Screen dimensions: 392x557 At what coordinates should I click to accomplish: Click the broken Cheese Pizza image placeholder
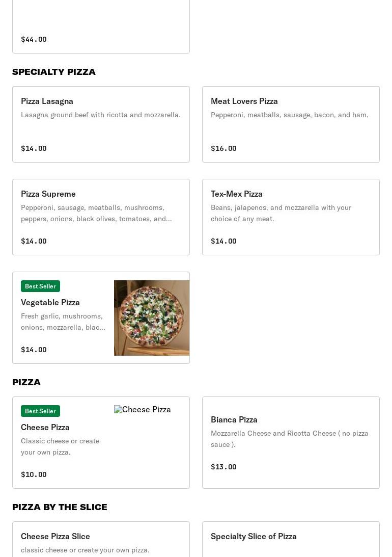click(142, 410)
